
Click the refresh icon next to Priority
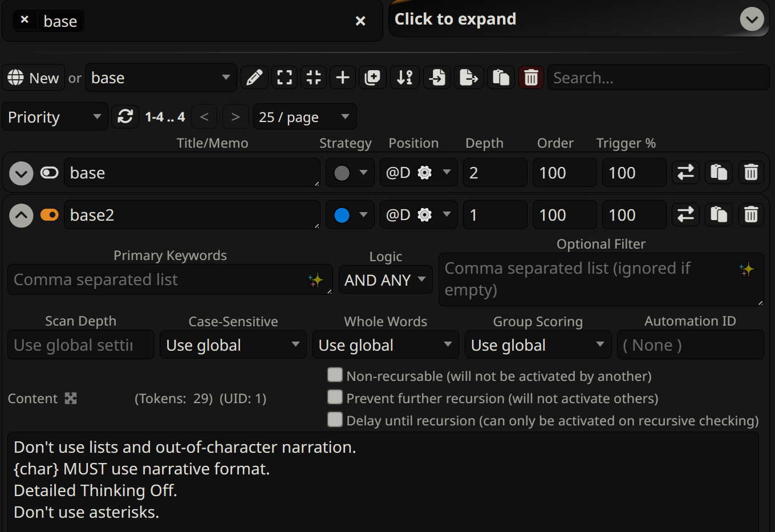125,117
